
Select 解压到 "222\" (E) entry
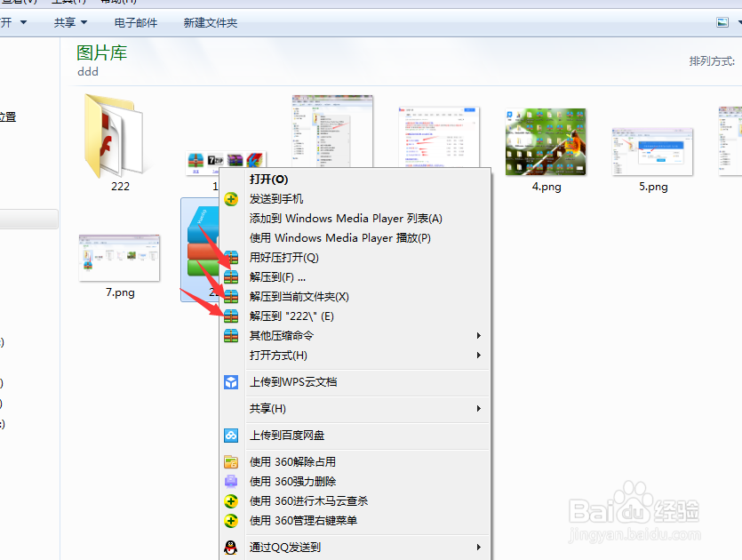click(355, 316)
